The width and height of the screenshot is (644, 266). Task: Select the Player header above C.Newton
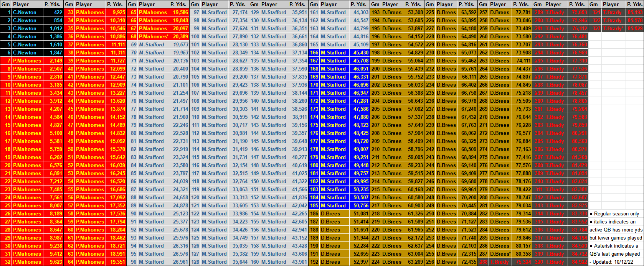tap(27, 4)
